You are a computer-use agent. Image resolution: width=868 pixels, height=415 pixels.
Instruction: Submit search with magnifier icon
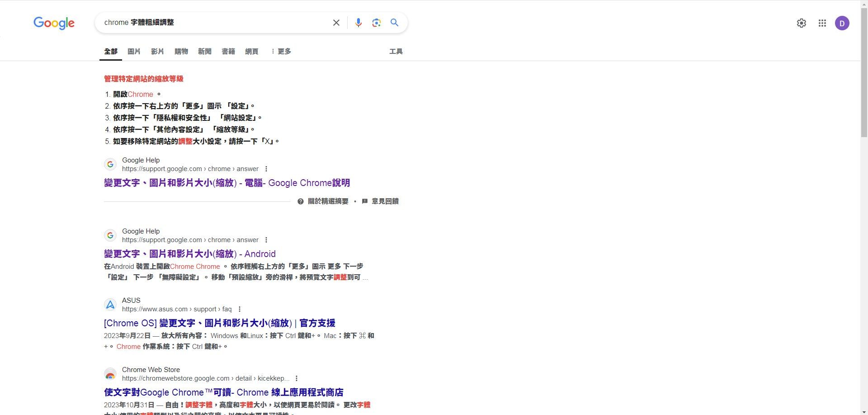[394, 23]
